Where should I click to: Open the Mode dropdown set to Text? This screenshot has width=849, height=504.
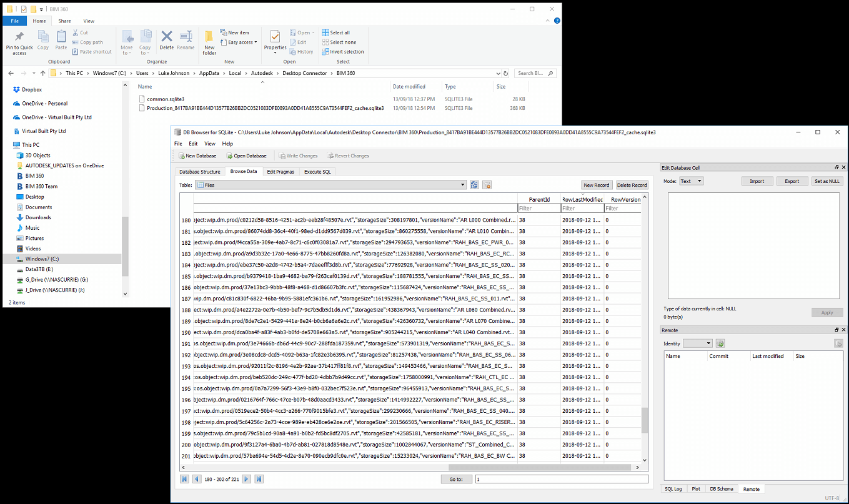click(x=691, y=181)
